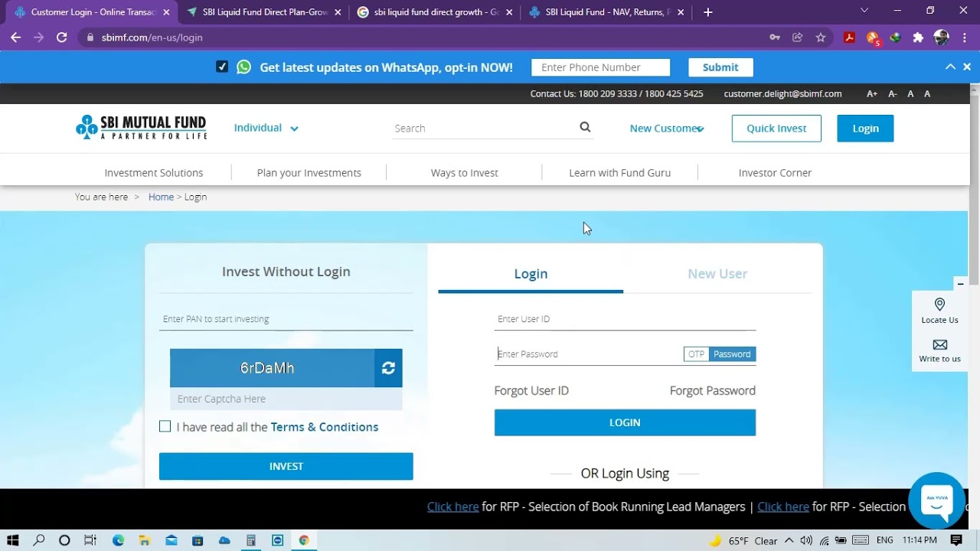The image size is (980, 551).
Task: Open the Chrome profile avatar
Action: tap(942, 37)
